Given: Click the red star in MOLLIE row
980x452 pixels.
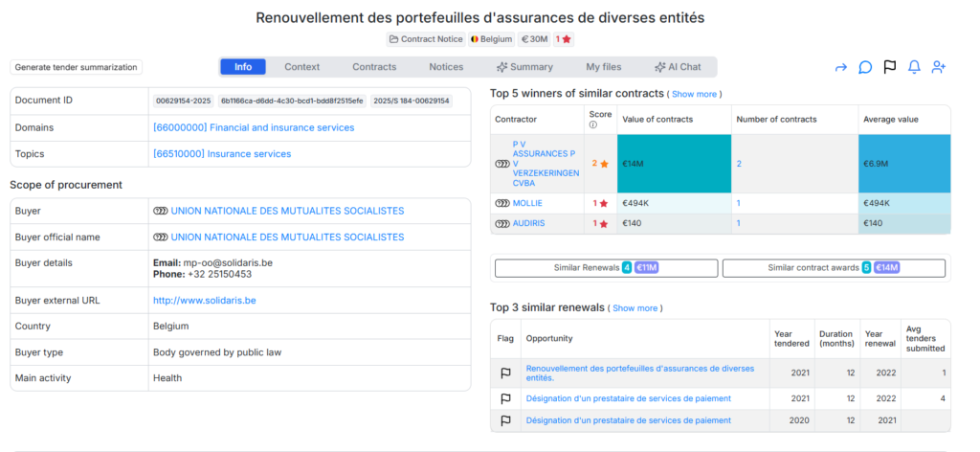Looking at the screenshot, I should pos(604,203).
